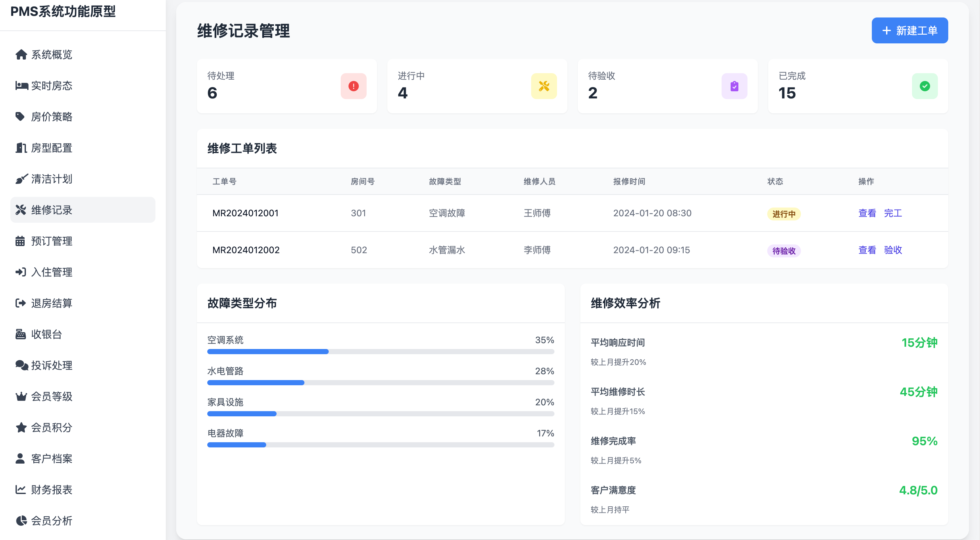Image resolution: width=980 pixels, height=540 pixels.
Task: Click the chat bubbles icon beside 投诉处理
Action: click(x=22, y=366)
